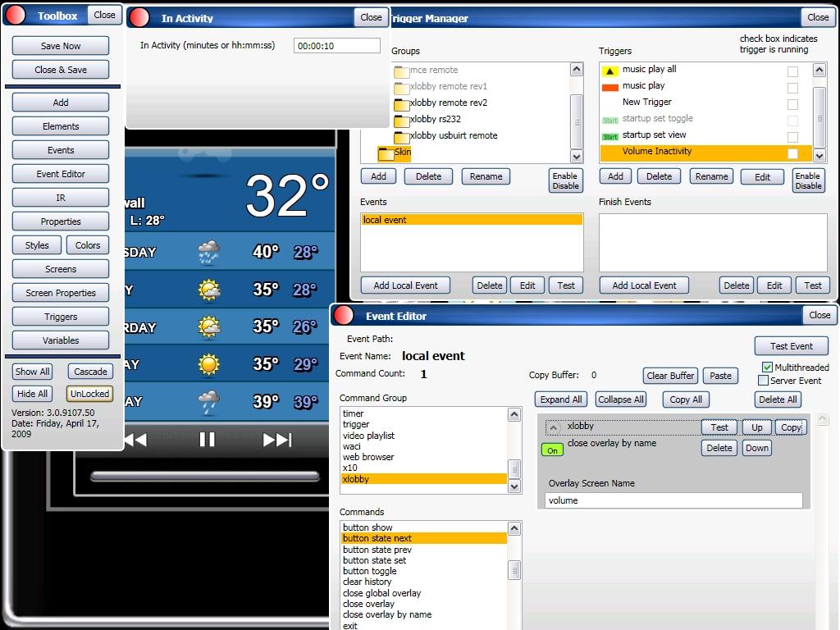The image size is (840, 630).
Task: Click the red orb icon in Event Editor title
Action: 344,316
